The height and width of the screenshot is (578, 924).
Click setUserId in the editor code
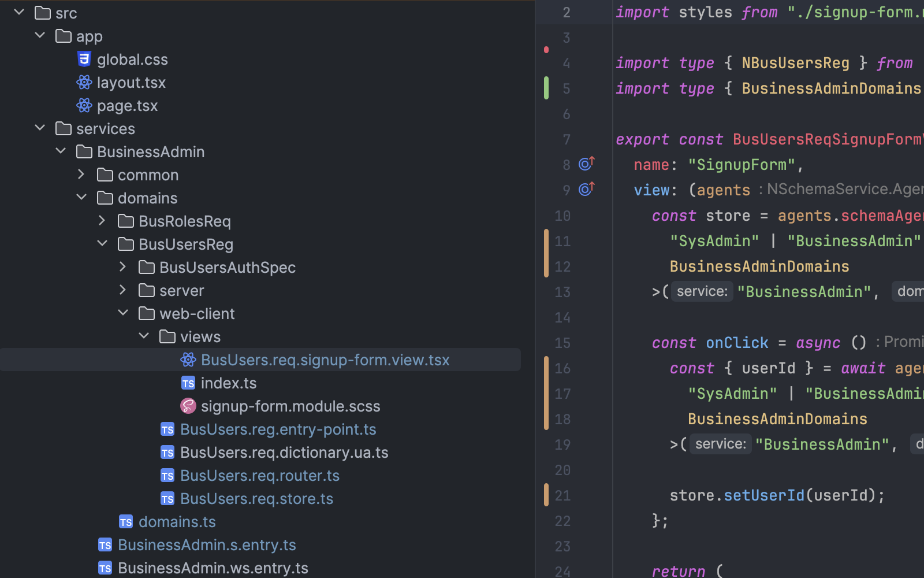click(764, 495)
